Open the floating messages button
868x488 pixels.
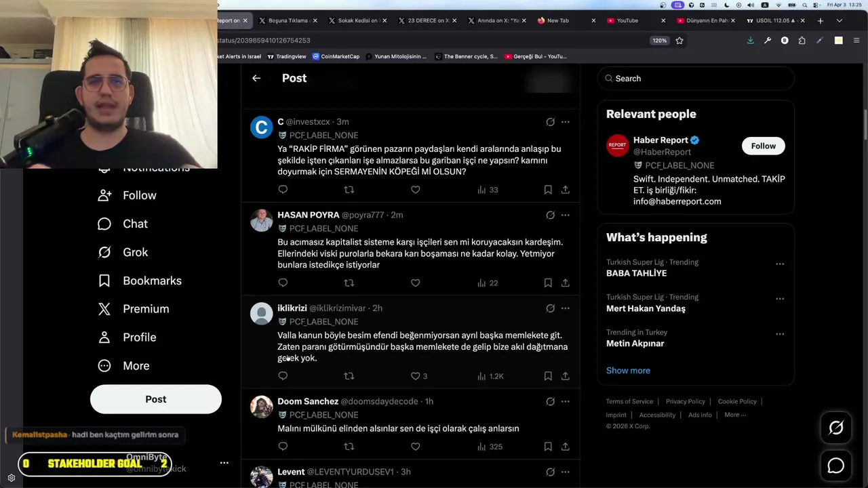point(835,466)
